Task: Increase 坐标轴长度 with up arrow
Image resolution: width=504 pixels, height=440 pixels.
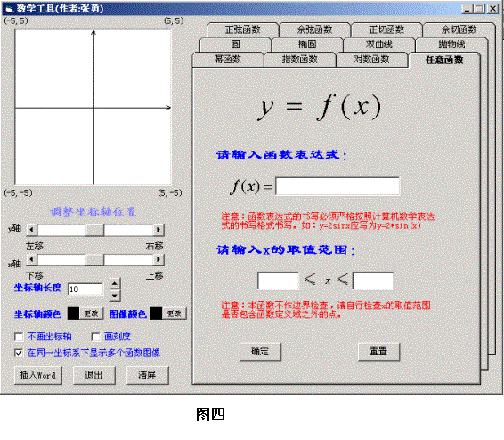Action: pos(115,283)
